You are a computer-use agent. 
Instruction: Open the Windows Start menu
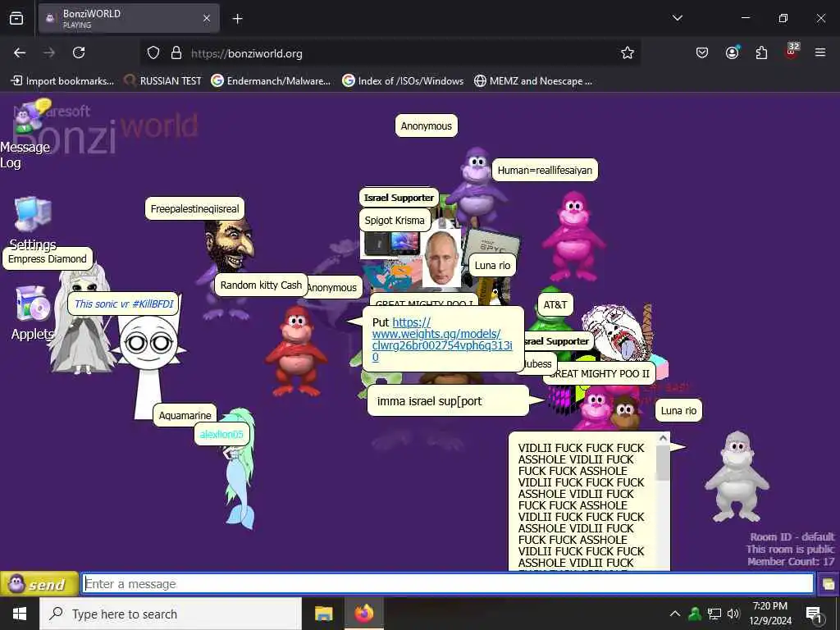pyautogui.click(x=20, y=614)
